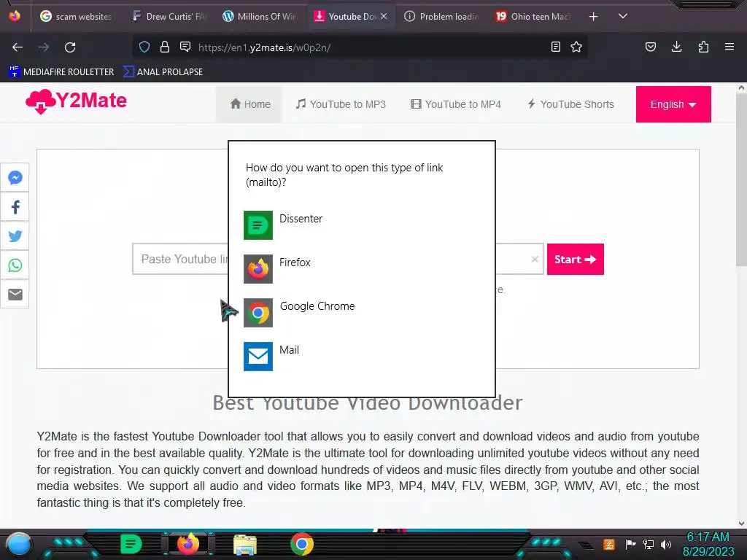747x560 pixels.
Task: Open Dissenter from taskbar
Action: pos(131,544)
